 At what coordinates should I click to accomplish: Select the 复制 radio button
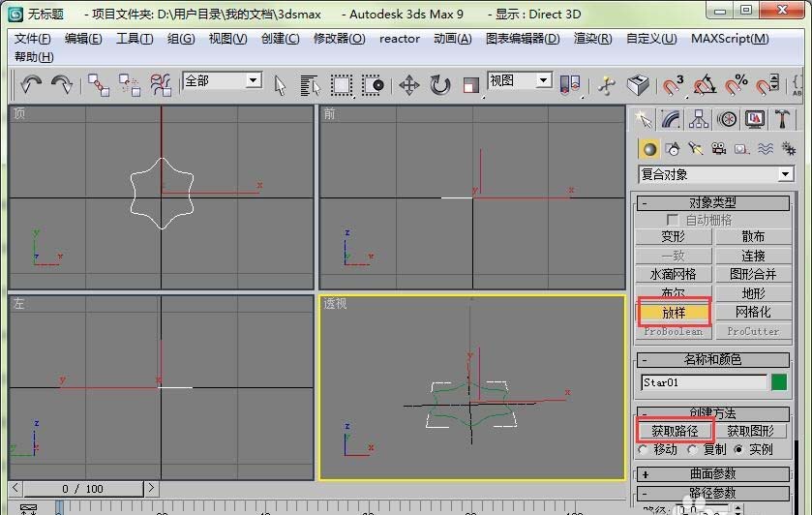692,450
